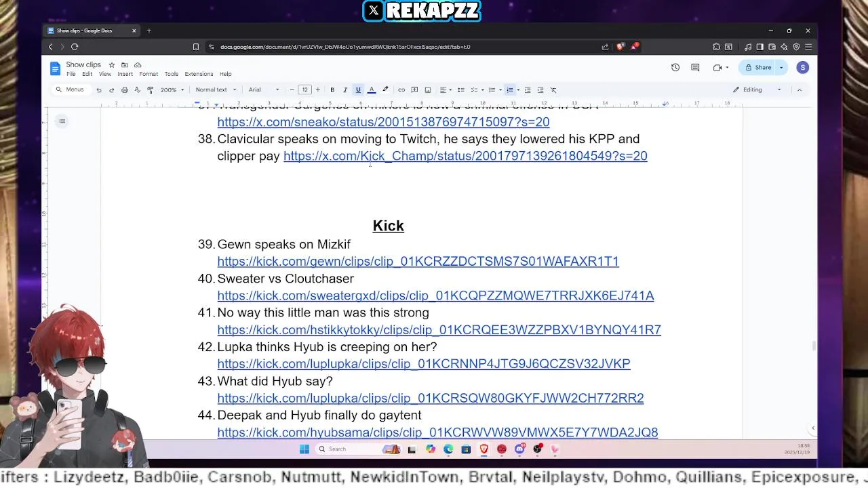Open the S account avatar
The image size is (868, 488).
tap(803, 67)
